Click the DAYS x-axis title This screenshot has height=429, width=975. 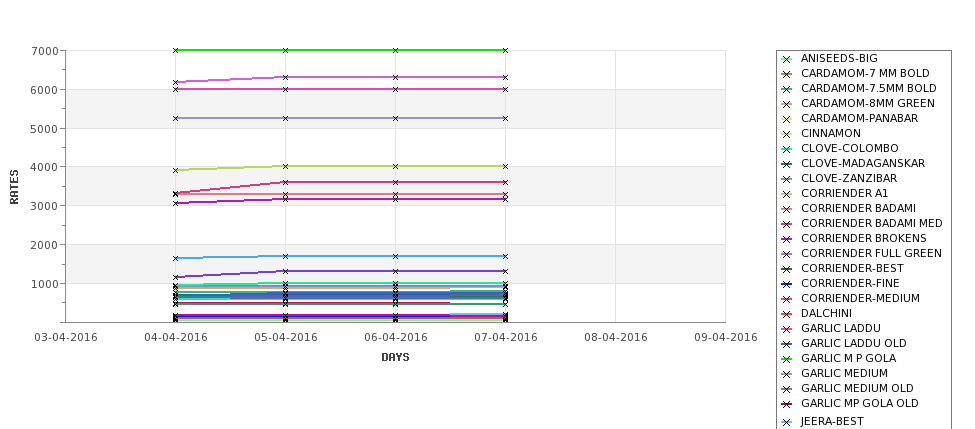click(395, 358)
